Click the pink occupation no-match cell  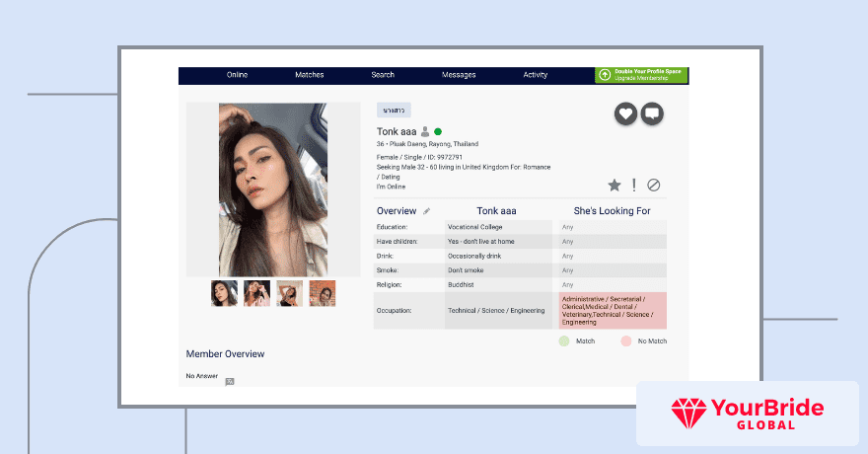point(613,311)
